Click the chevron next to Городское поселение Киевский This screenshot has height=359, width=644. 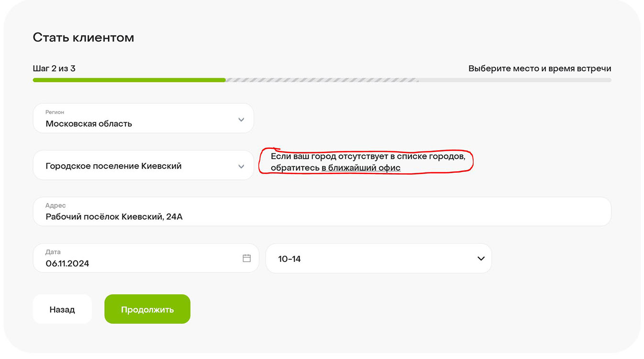241,166
